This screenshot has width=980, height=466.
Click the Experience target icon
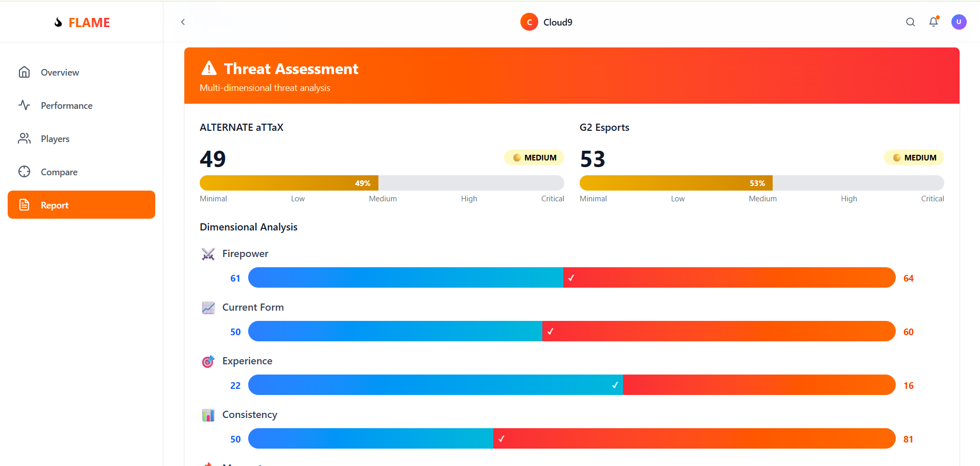tap(208, 361)
